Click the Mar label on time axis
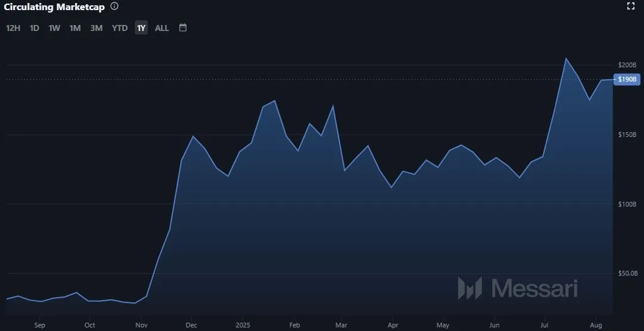Screen dimensions: 644x331 pos(341,325)
